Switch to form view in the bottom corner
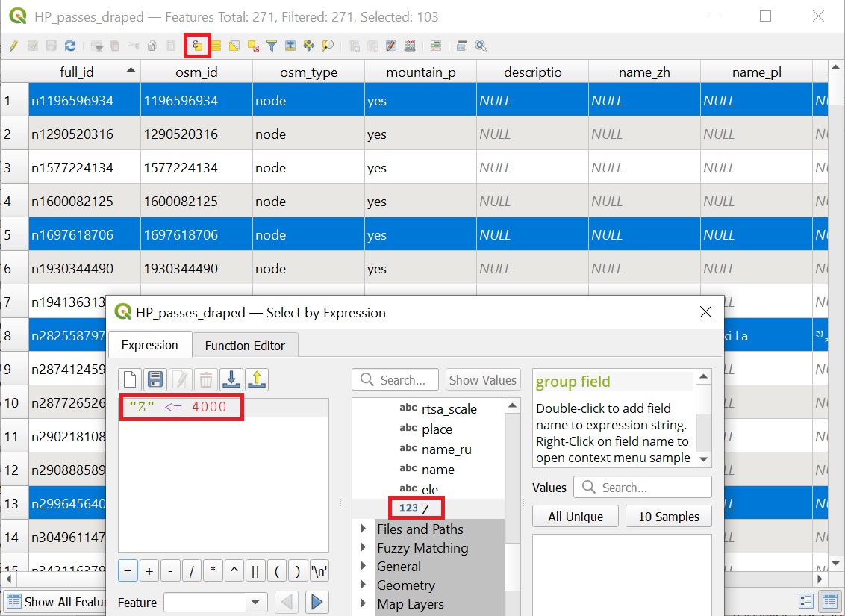The width and height of the screenshot is (845, 616). (806, 601)
